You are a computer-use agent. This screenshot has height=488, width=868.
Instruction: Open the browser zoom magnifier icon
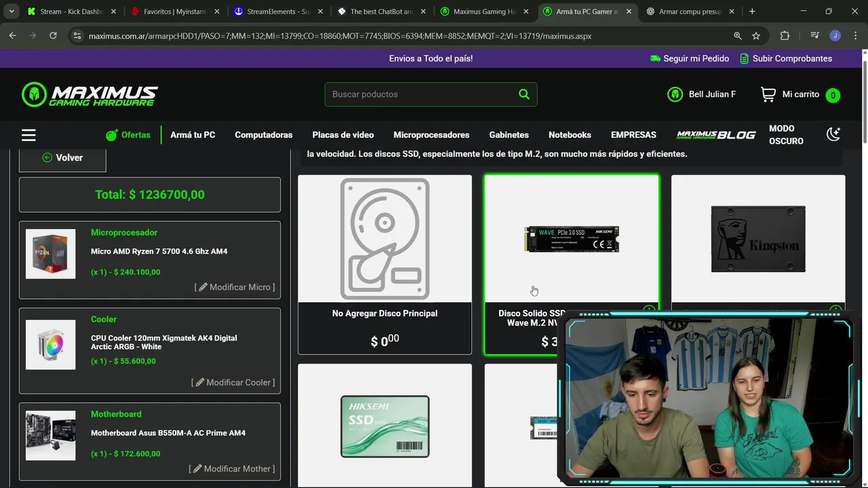click(738, 36)
